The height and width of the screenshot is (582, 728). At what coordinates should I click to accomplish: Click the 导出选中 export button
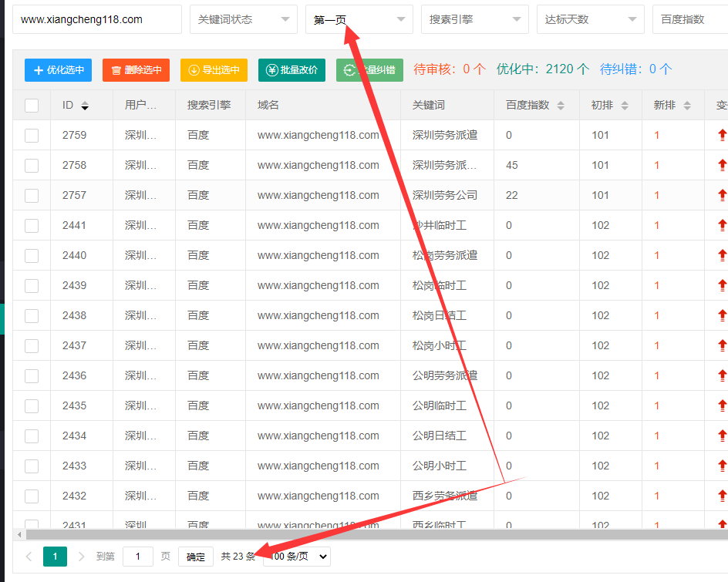214,70
